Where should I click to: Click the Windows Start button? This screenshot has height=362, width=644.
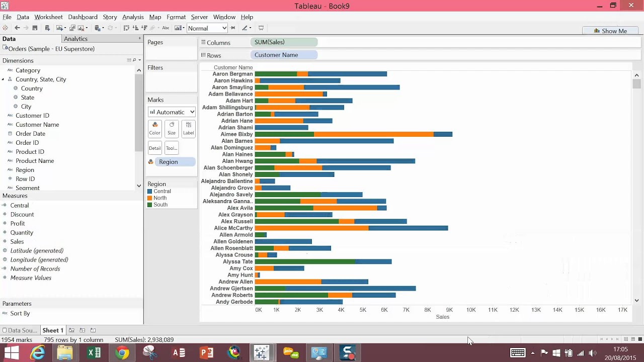[11, 353]
